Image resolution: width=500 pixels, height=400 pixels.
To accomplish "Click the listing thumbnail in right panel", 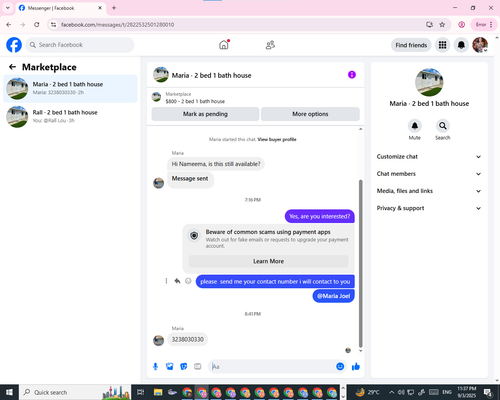I will click(x=429, y=82).
